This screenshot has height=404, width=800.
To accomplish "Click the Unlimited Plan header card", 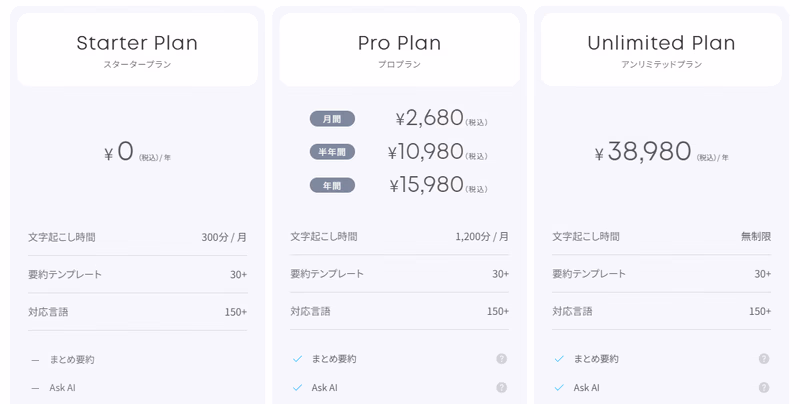I will point(661,49).
